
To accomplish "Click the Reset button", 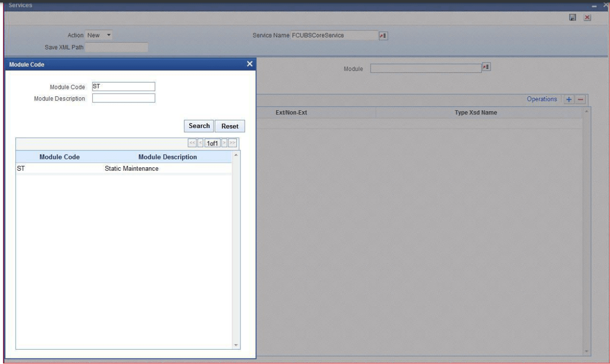I will [x=230, y=126].
